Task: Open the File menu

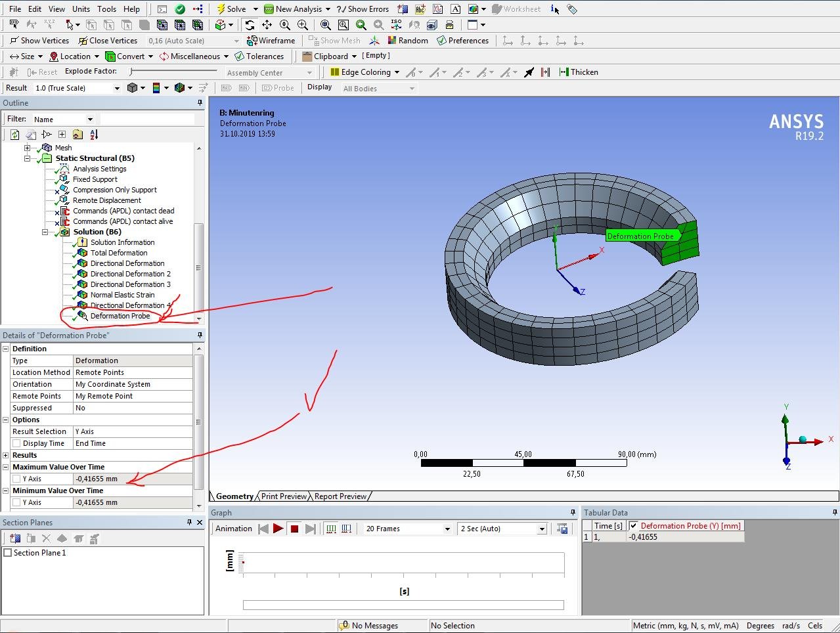Action: click(15, 9)
